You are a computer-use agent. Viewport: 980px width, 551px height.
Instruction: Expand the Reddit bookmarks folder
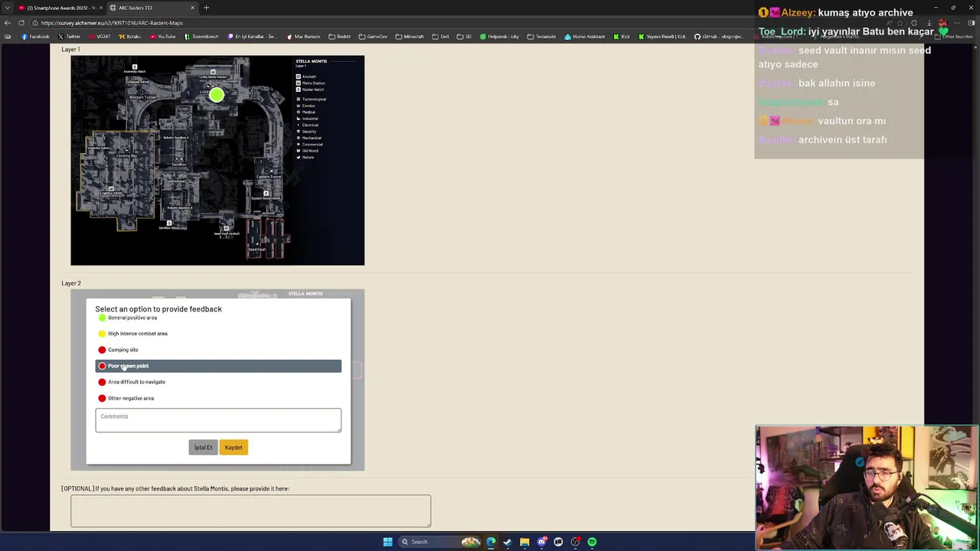340,37
